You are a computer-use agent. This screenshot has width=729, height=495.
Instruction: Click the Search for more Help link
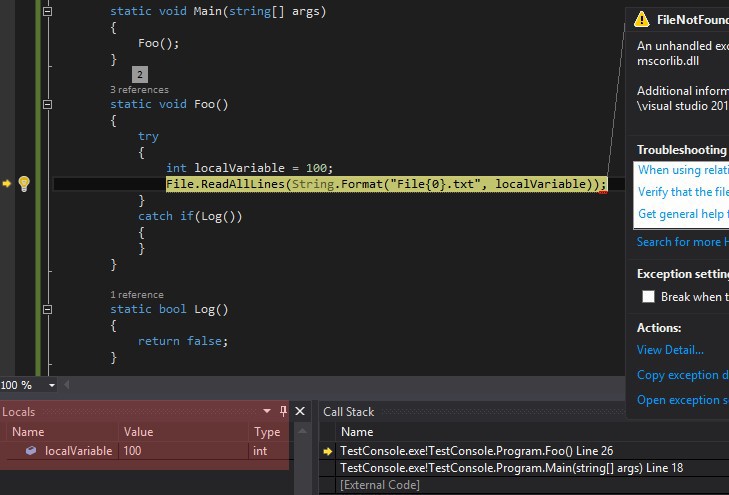[683, 242]
